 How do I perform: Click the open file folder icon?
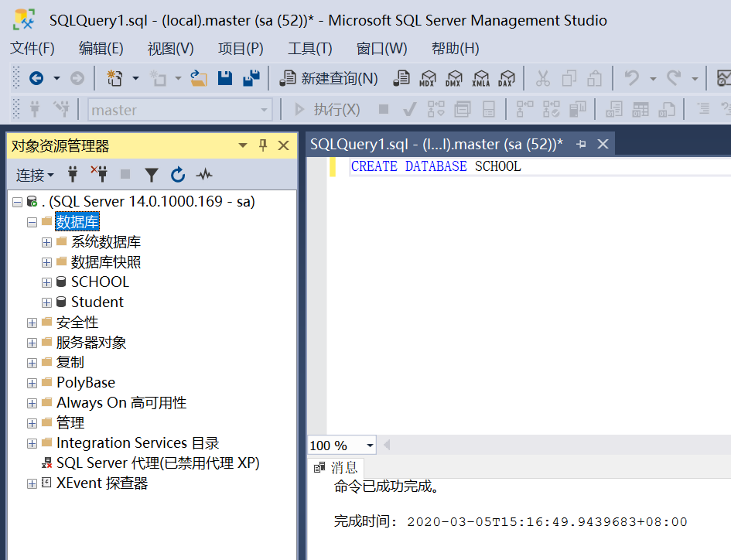click(199, 78)
